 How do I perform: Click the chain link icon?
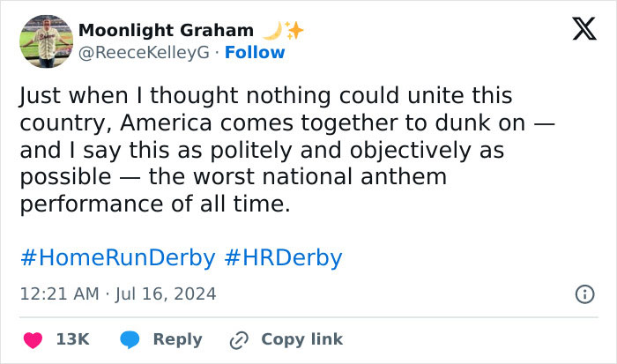coord(238,339)
